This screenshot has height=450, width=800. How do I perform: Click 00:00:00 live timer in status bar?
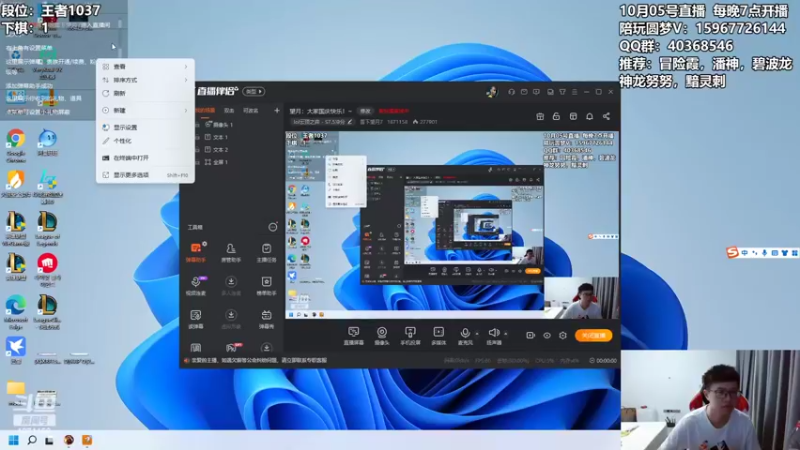pos(603,360)
